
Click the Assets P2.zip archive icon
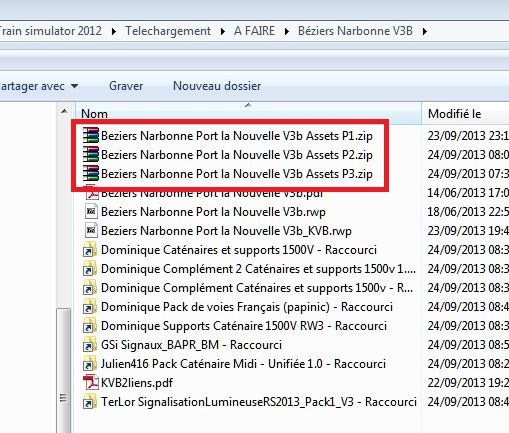coord(91,155)
